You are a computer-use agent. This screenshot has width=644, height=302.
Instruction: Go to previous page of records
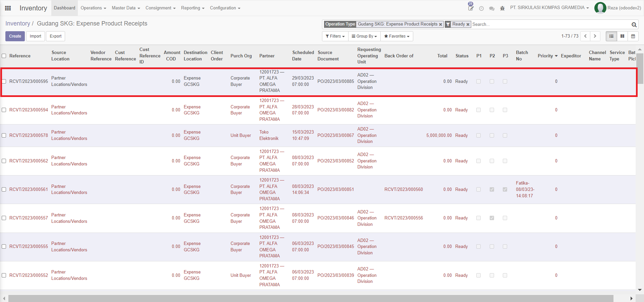[585, 36]
